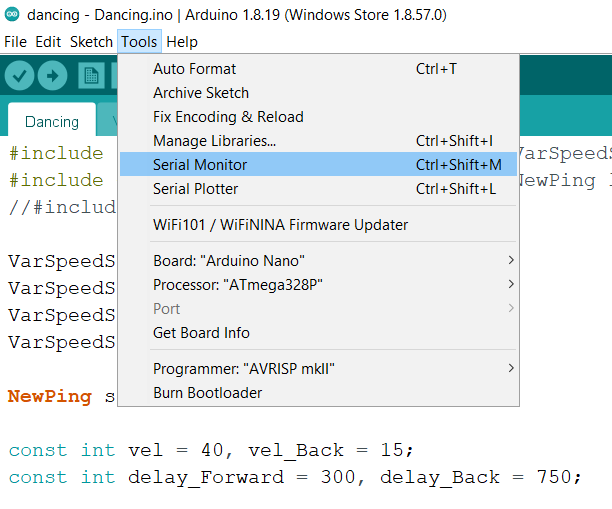Viewport: 612px width, 509px height.
Task: Select Auto Format from the Tools menu
Action: coord(318,69)
